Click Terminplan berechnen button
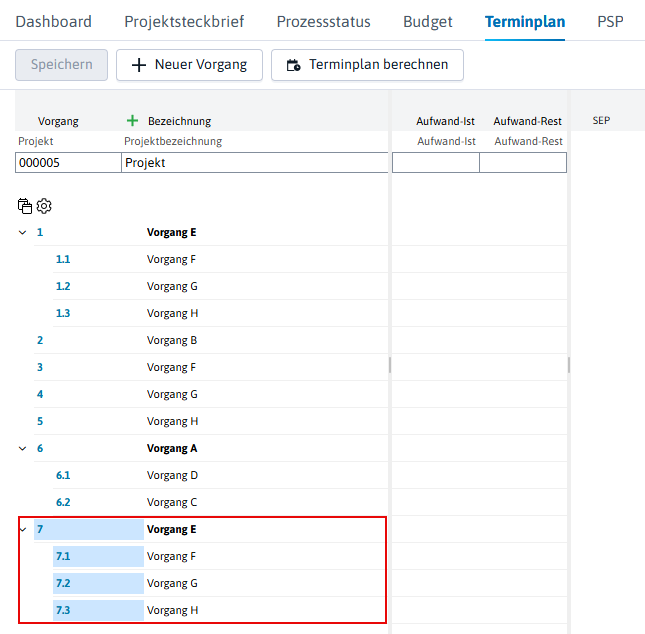645x634 pixels. [x=367, y=65]
